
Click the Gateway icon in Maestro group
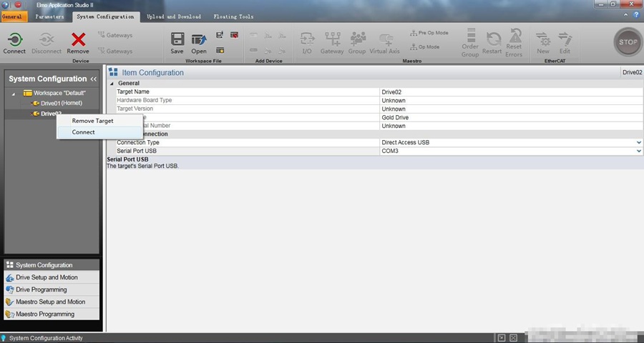click(x=332, y=39)
